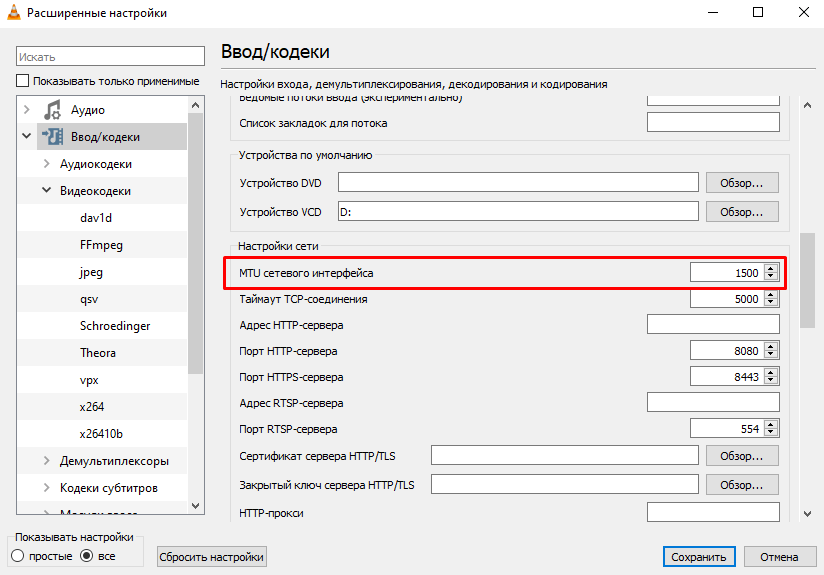Click Сохранить to save settings
824x575 pixels.
click(699, 557)
